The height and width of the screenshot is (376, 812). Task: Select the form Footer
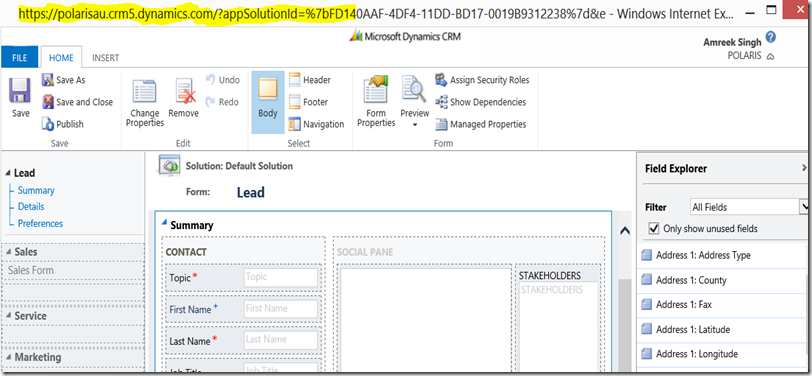tap(309, 102)
